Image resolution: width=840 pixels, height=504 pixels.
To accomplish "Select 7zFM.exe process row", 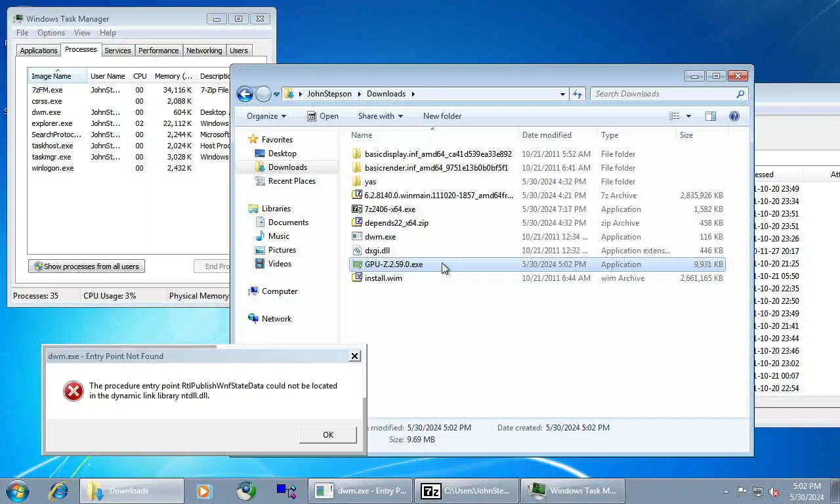I will point(129,90).
